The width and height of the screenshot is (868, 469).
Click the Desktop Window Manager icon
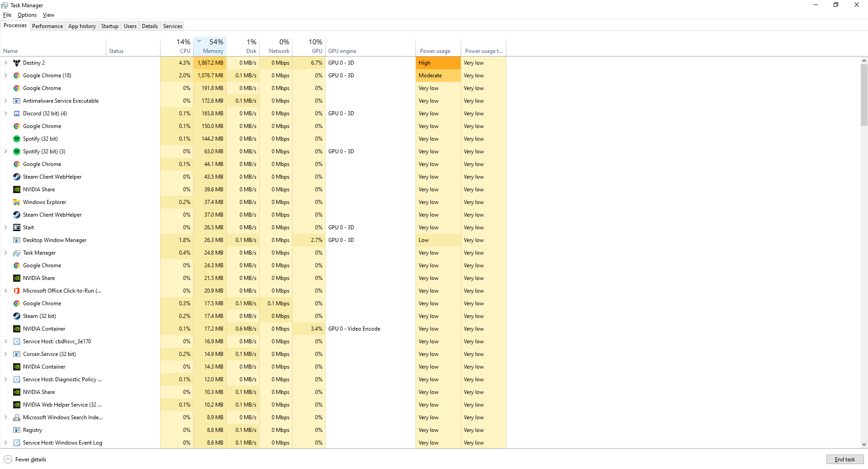[x=17, y=240]
